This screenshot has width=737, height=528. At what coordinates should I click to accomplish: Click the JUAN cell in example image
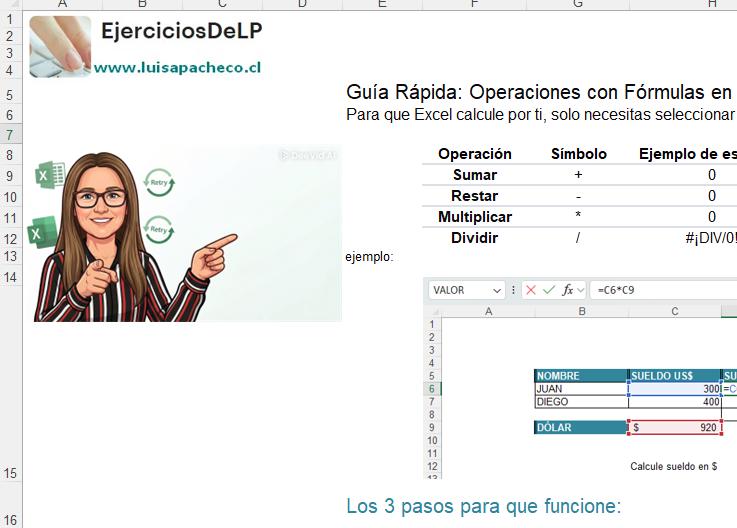(581, 389)
